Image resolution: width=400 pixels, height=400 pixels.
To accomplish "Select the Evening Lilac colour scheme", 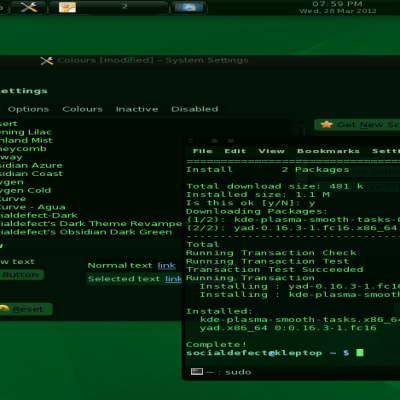I will (x=26, y=132).
